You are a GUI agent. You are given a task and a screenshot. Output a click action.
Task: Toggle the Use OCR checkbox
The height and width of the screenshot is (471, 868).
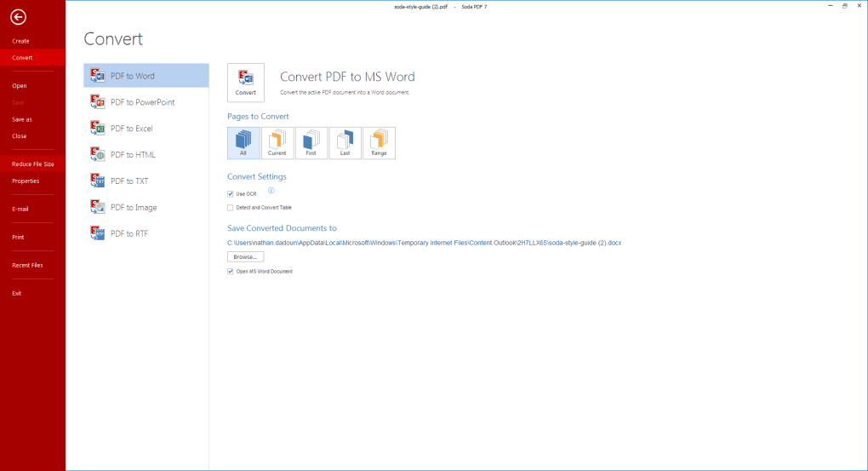point(231,194)
